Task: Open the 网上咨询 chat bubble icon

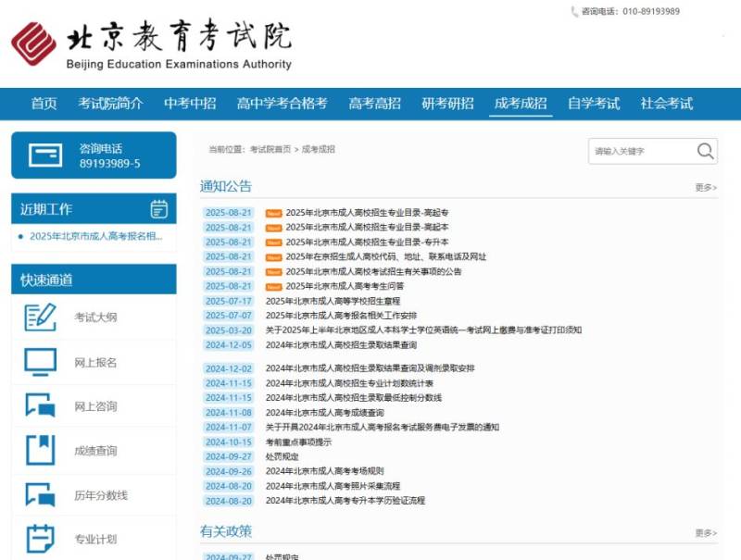Action: (x=40, y=406)
